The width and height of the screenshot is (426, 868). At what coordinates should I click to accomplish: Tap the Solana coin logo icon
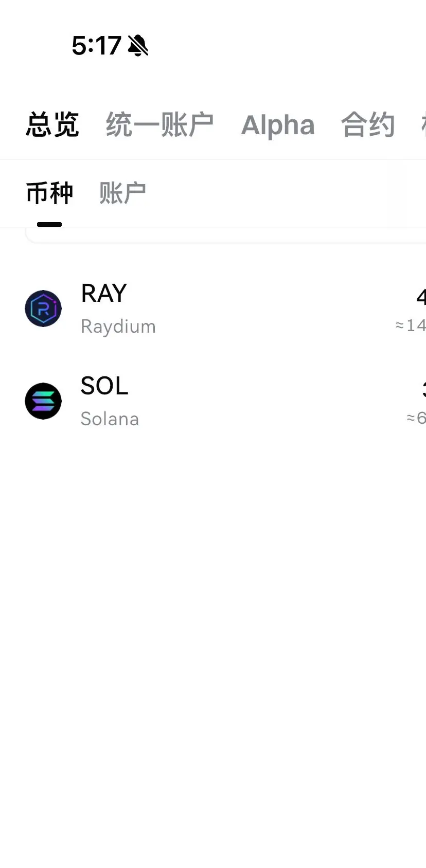pos(43,401)
